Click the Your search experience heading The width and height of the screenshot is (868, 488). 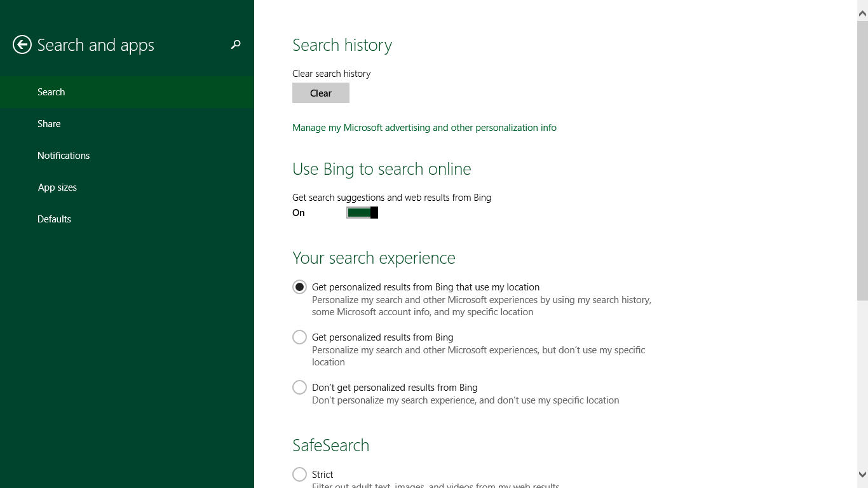click(x=374, y=258)
